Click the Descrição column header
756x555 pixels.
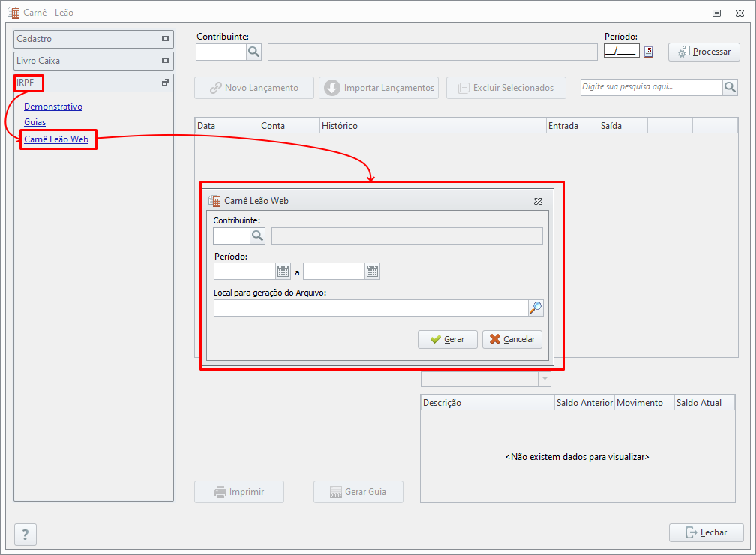click(x=487, y=403)
